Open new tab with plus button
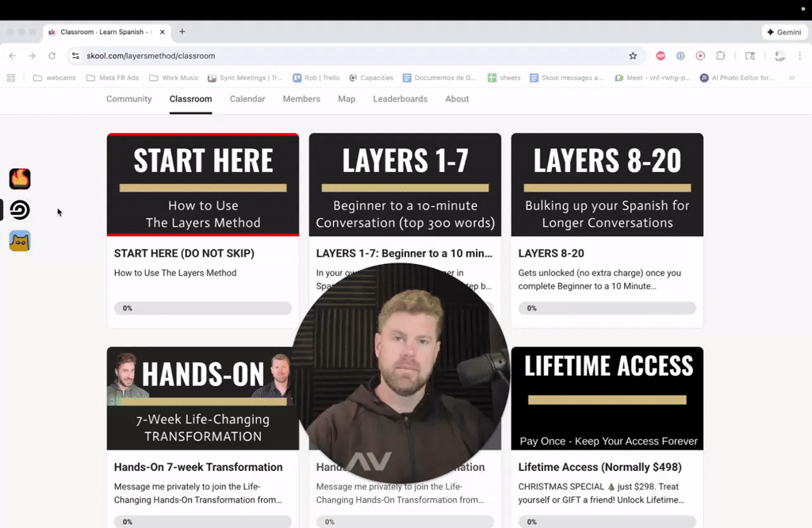Image resolution: width=812 pixels, height=528 pixels. pyautogui.click(x=182, y=32)
